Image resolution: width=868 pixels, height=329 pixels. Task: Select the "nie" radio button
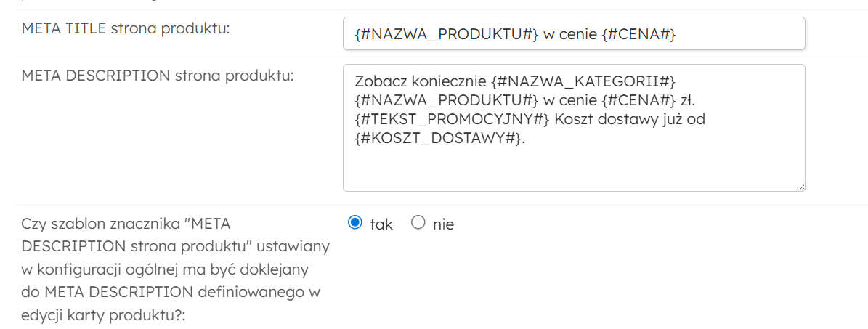[418, 223]
